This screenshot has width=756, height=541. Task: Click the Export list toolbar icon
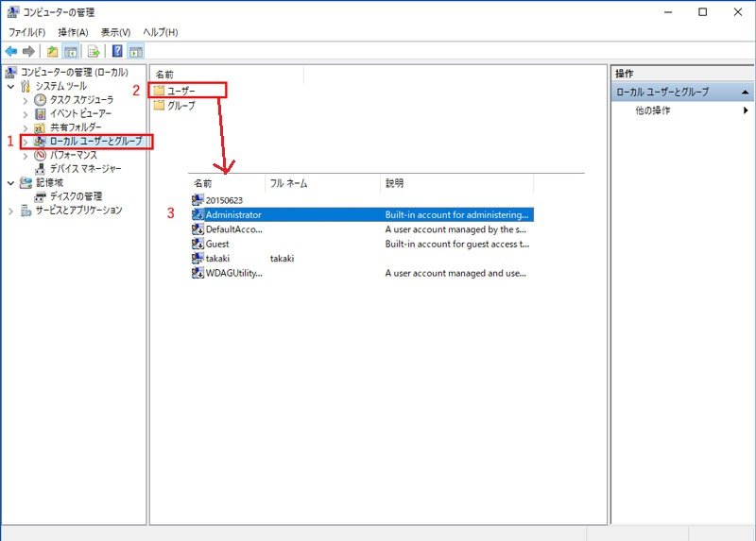coord(94,51)
